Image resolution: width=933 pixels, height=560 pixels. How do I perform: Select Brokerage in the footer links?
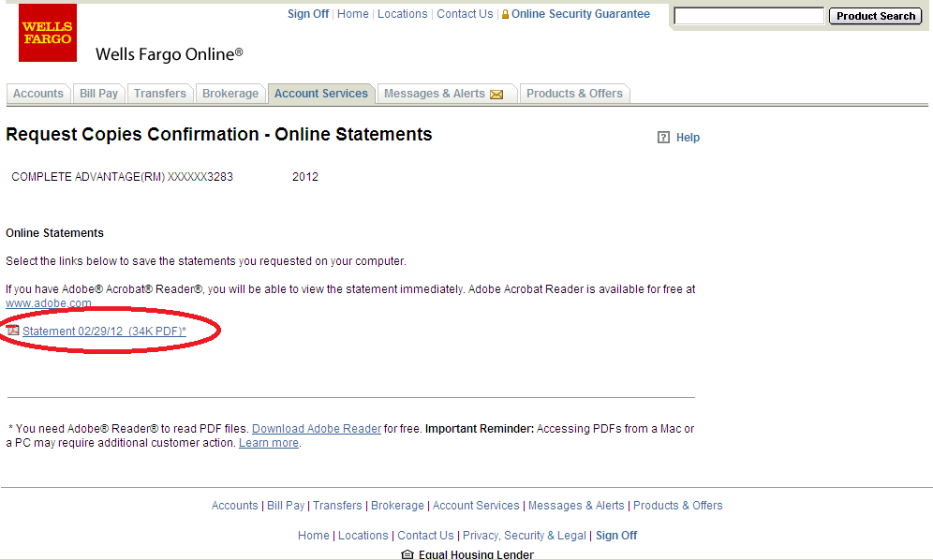click(397, 506)
